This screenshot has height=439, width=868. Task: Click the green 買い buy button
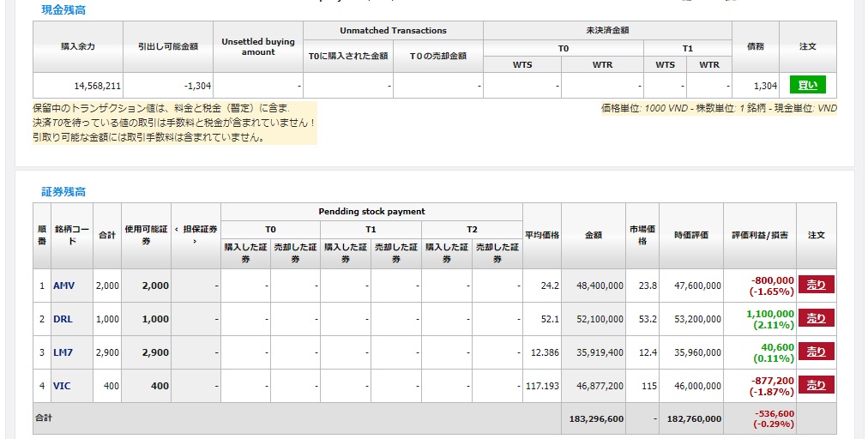coord(807,85)
